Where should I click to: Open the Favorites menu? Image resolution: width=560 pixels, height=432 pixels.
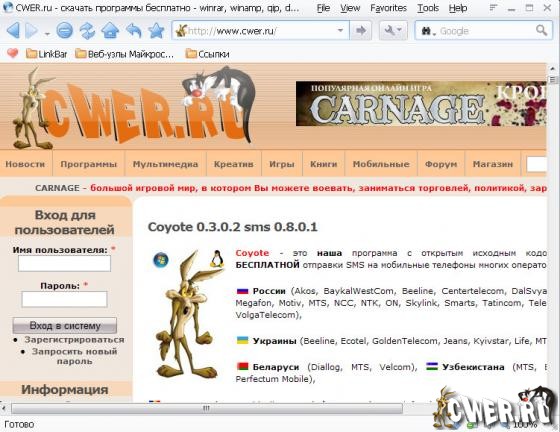[x=388, y=8]
